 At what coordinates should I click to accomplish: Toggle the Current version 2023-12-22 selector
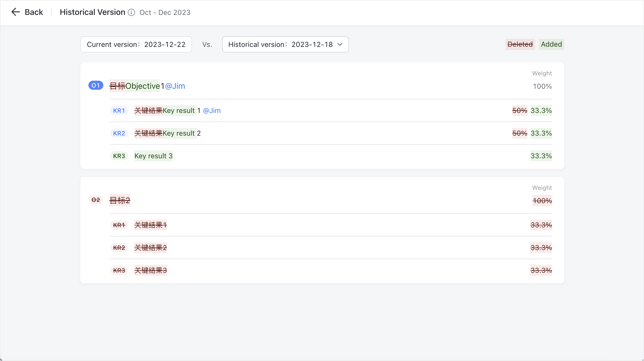(x=136, y=44)
